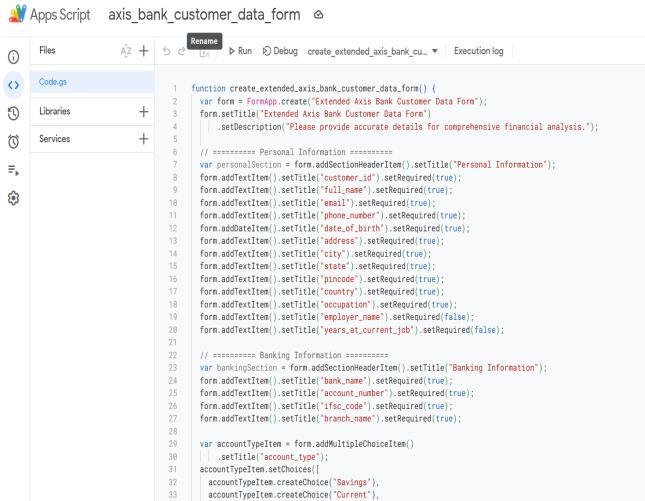Viewport: 645px width, 501px height.
Task: Open the Executions list icon
Action: (x=14, y=170)
